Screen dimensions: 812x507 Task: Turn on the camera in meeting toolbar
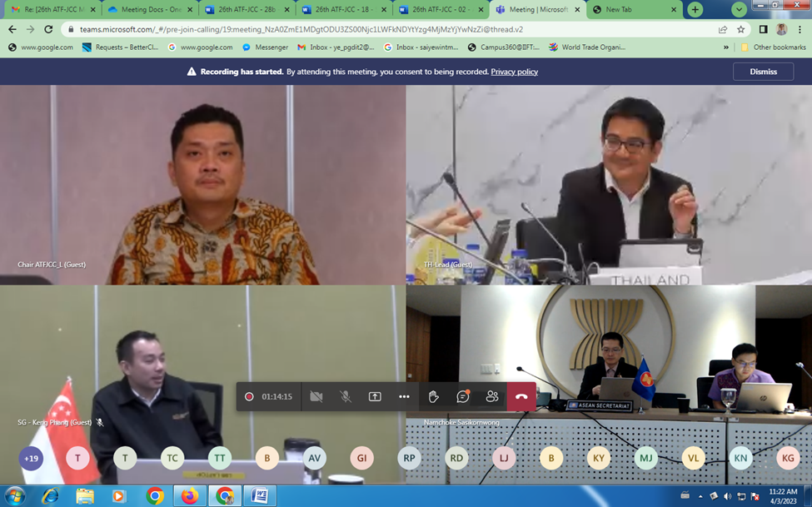click(316, 397)
